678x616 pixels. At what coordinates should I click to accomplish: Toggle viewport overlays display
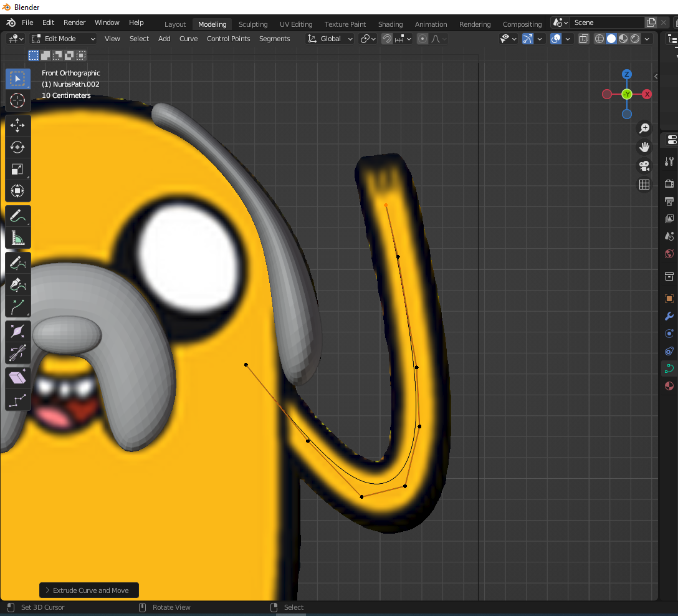[x=556, y=39]
